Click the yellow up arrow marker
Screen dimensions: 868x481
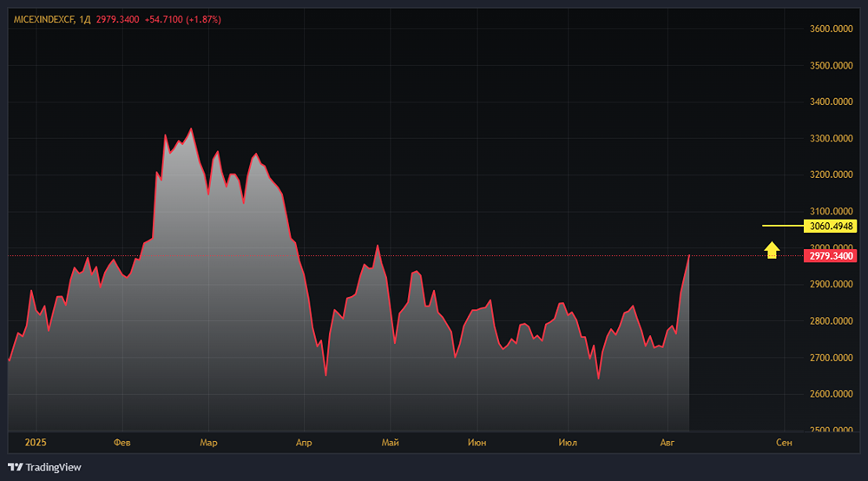coord(772,250)
